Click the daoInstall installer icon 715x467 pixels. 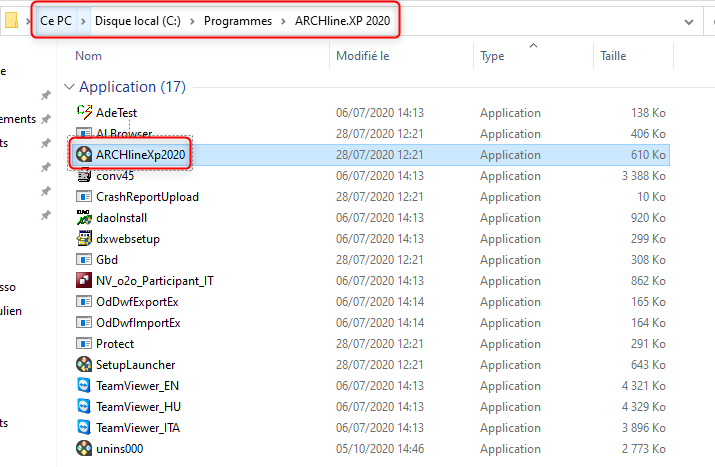point(84,218)
